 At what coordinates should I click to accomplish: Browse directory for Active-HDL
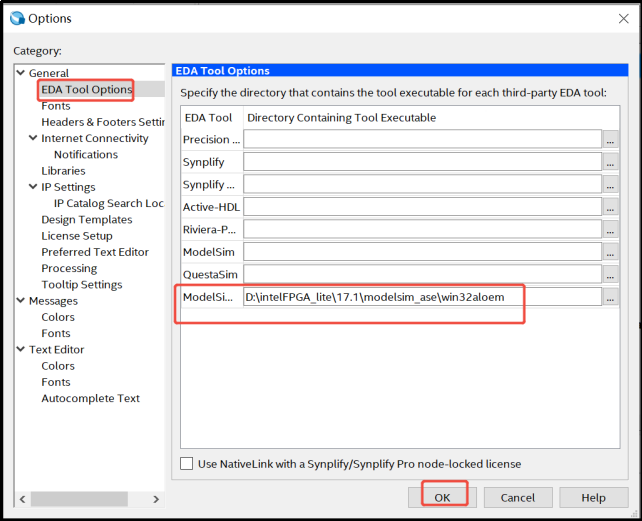pos(610,207)
